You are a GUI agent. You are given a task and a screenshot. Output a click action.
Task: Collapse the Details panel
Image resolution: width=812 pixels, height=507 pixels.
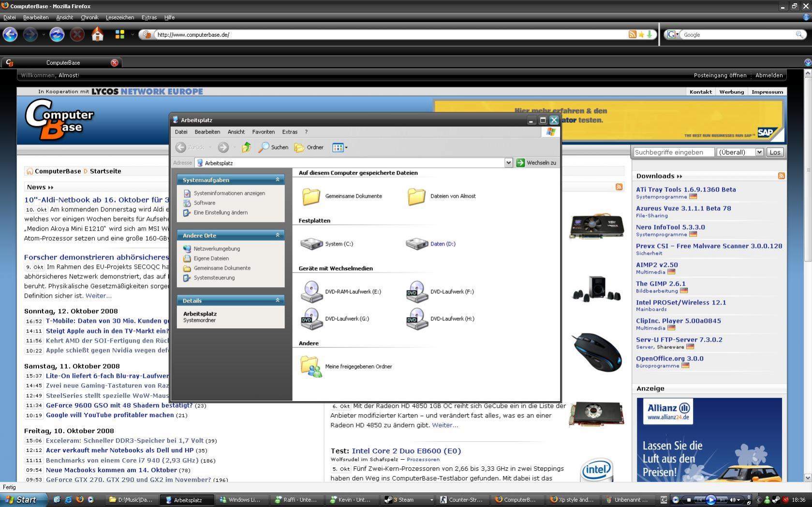(278, 301)
